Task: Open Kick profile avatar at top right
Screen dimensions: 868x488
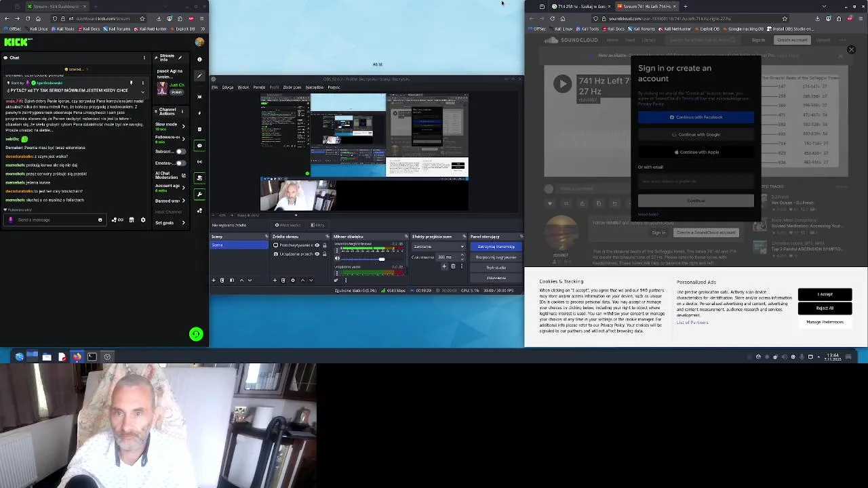Action: (x=199, y=42)
